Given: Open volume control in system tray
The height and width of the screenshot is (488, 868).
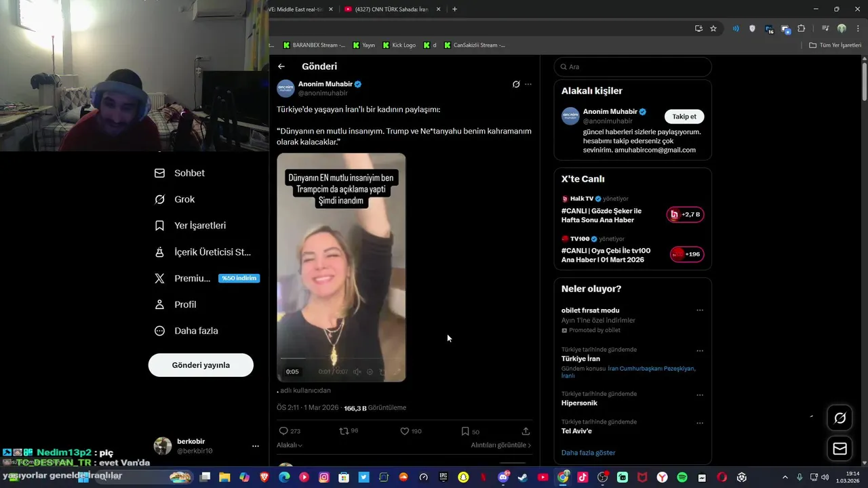Looking at the screenshot, I should pos(825,477).
